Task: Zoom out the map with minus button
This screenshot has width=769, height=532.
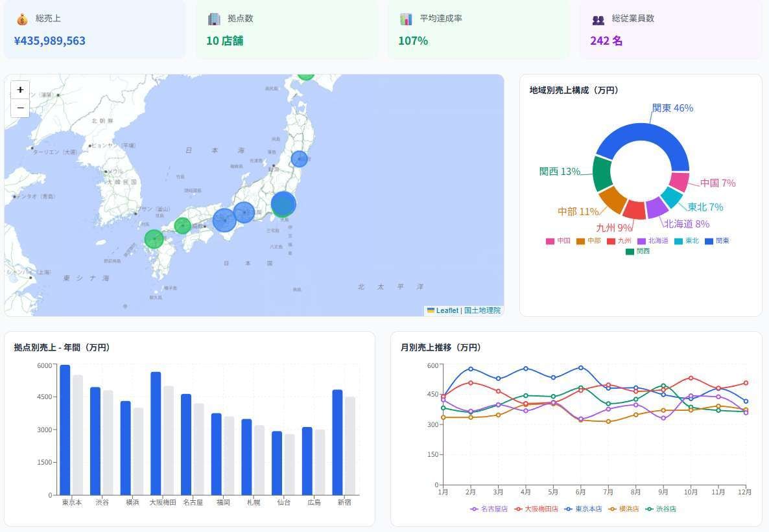Action: 20,108
